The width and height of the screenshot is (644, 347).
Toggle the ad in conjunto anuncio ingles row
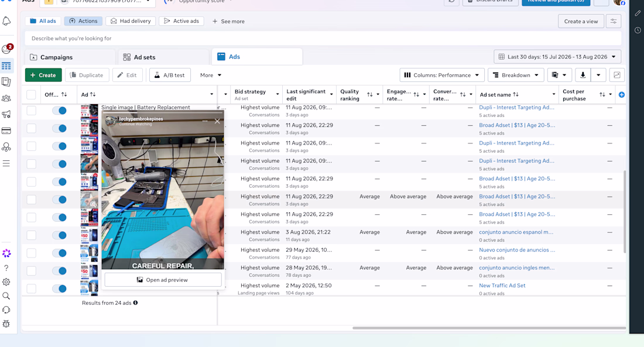pos(59,270)
